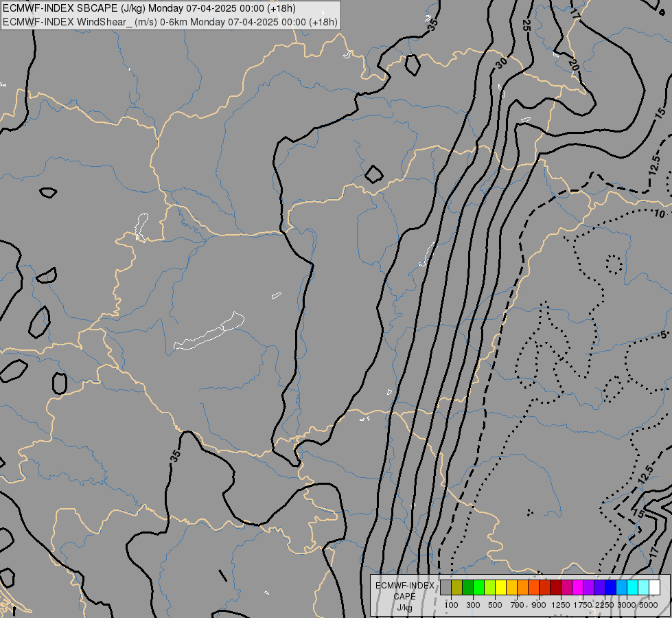
Task: Click the '10' dotted contour label
Action: tap(660, 214)
